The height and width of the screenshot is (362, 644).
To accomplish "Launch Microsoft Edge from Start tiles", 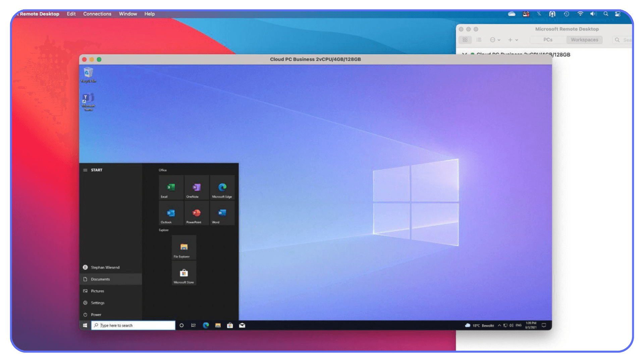I will (222, 187).
